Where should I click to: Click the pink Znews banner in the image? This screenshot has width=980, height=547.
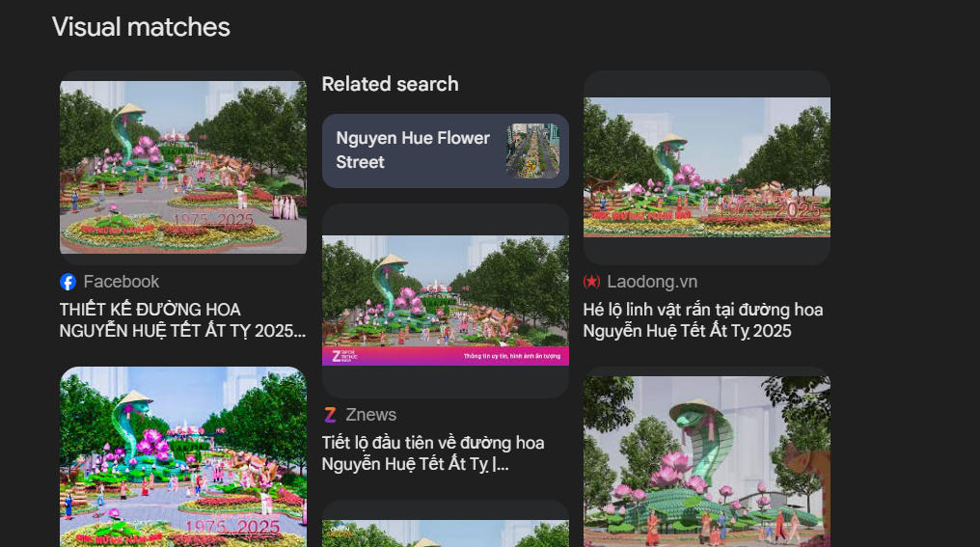point(445,356)
